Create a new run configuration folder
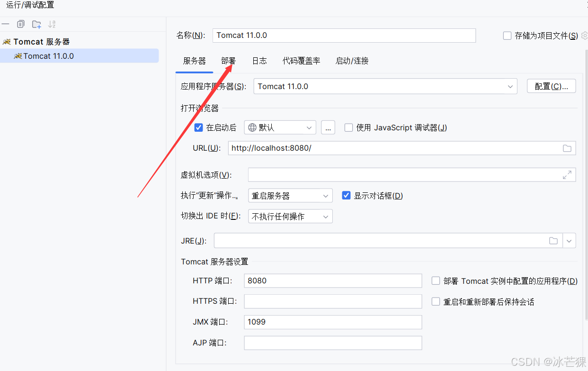This screenshot has height=371, width=588. coord(36,24)
